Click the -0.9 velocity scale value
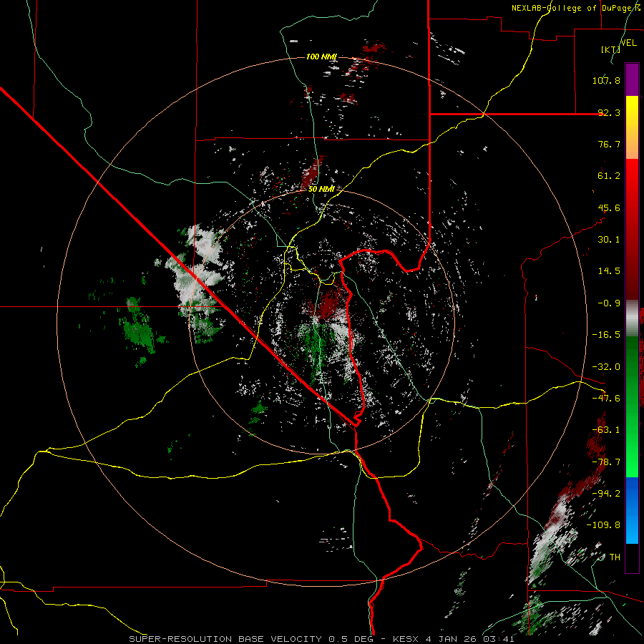Image resolution: width=644 pixels, height=644 pixels. coord(609,303)
